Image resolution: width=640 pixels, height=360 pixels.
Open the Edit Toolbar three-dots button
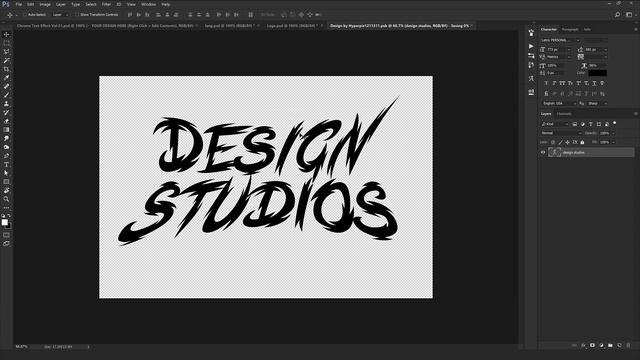click(x=6, y=208)
